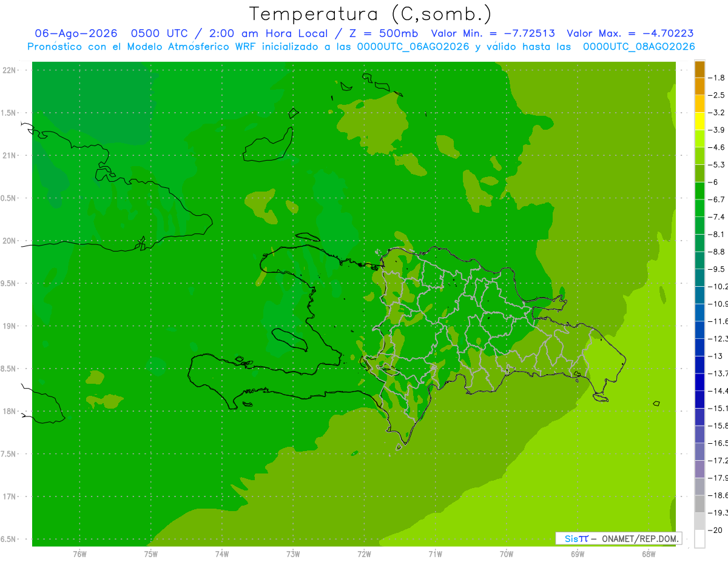Click the -8.1 colorbar value label

point(716,234)
